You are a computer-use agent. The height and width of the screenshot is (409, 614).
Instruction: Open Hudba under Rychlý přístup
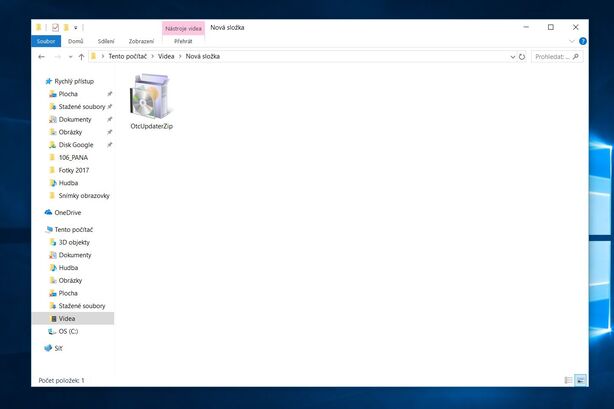tap(68, 183)
